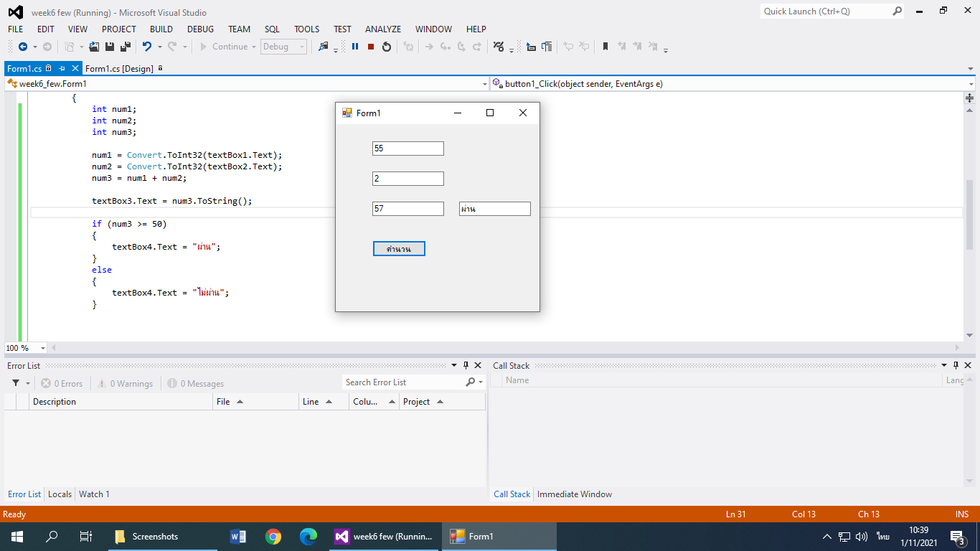Open the DEBUG menu
The height and width of the screenshot is (551, 980).
[x=200, y=29]
